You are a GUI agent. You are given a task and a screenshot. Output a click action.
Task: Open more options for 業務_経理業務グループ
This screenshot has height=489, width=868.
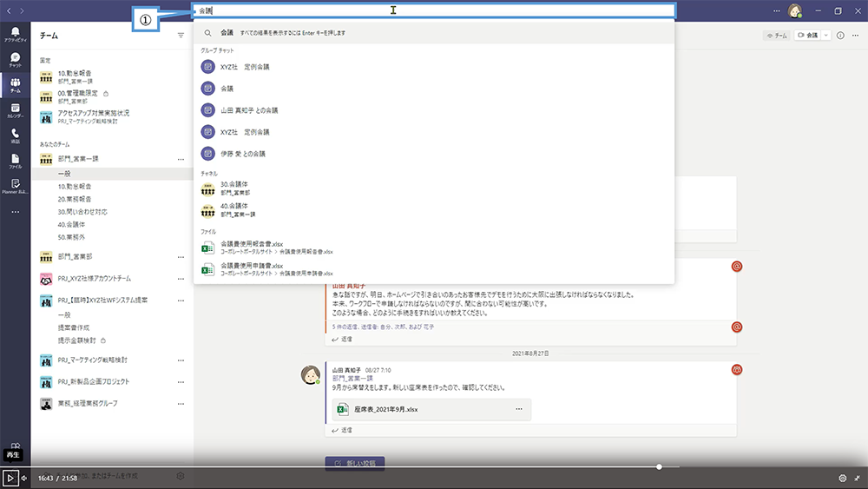point(181,404)
